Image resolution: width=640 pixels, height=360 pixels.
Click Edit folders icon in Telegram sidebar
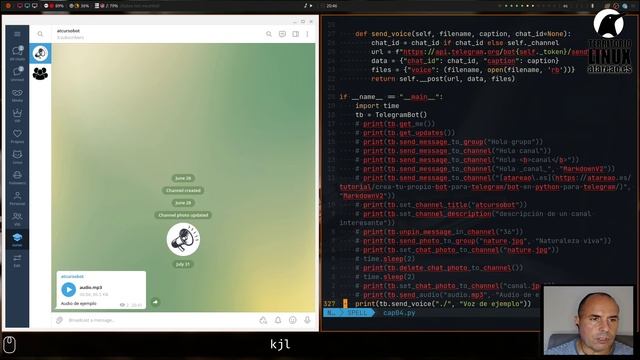click(17, 260)
